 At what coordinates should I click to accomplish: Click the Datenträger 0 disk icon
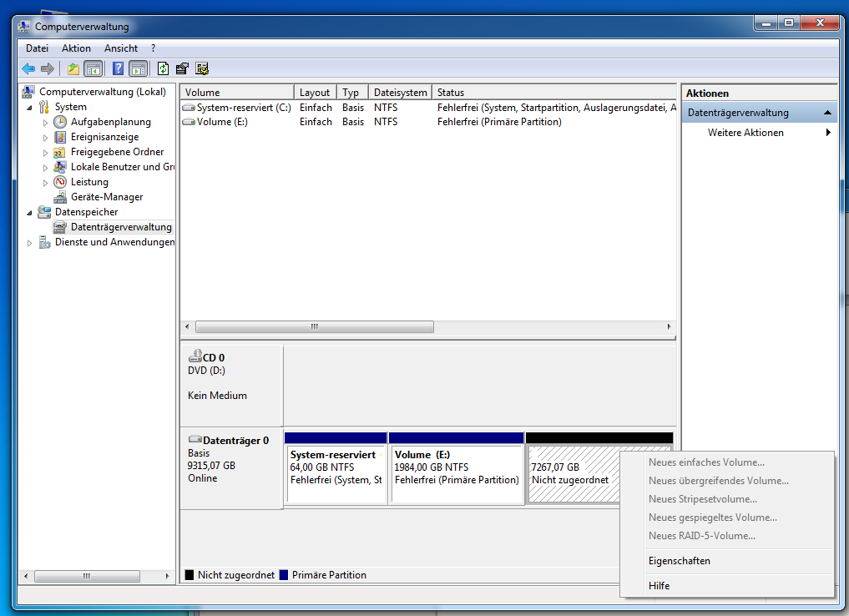tap(195, 440)
